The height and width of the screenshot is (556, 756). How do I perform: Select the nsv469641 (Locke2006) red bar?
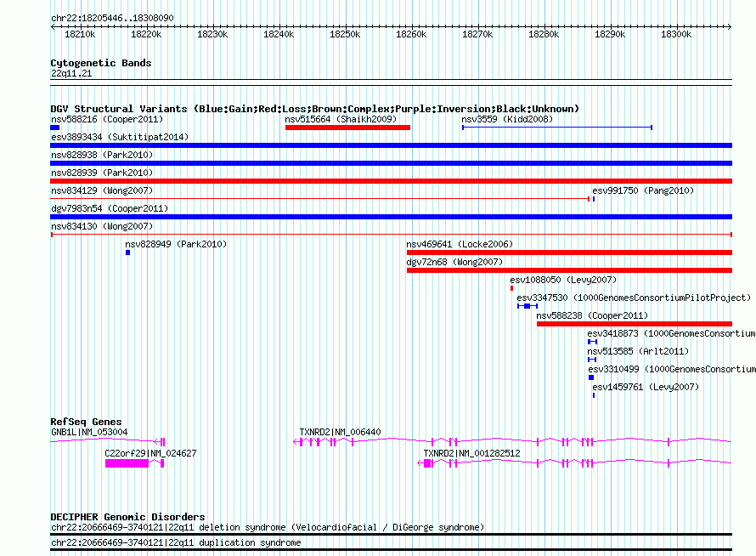(x=569, y=252)
